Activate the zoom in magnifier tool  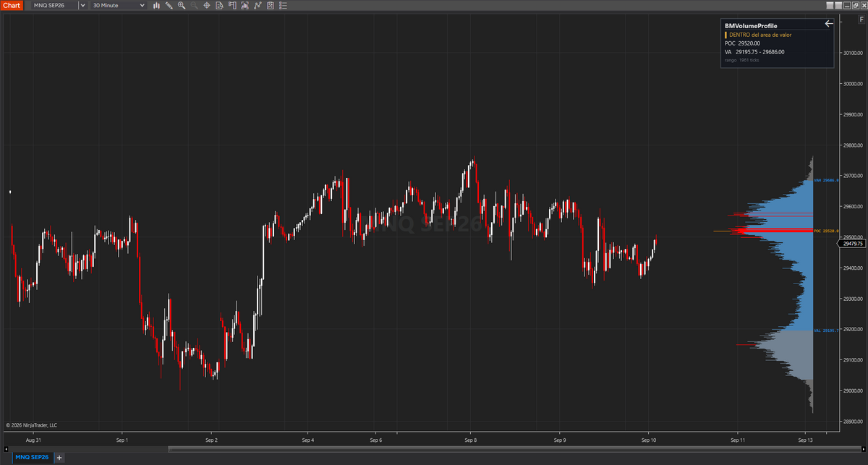coord(182,5)
